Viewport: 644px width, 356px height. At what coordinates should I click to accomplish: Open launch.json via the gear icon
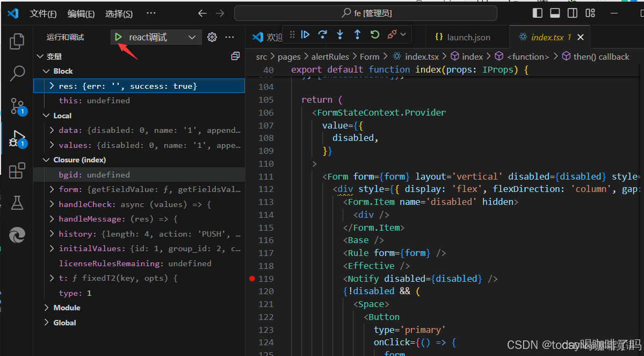click(x=212, y=37)
